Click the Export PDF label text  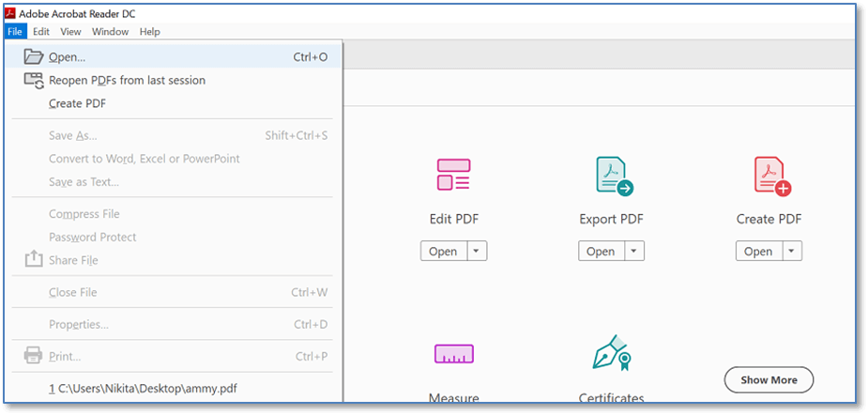612,219
